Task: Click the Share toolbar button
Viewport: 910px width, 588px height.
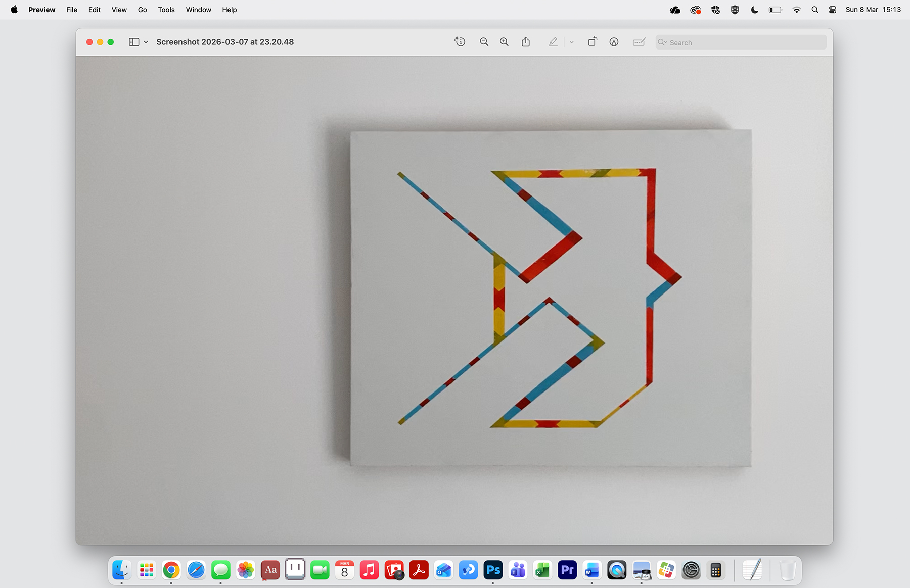Action: pos(526,42)
